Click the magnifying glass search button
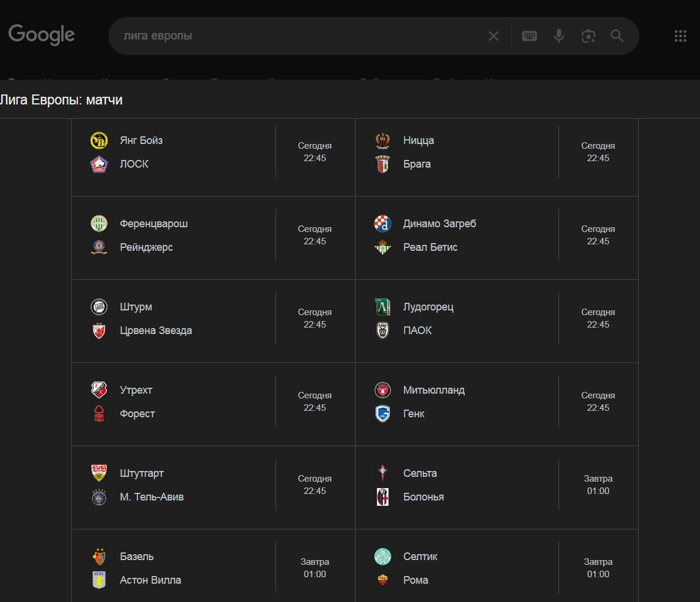The image size is (700, 602). (617, 36)
